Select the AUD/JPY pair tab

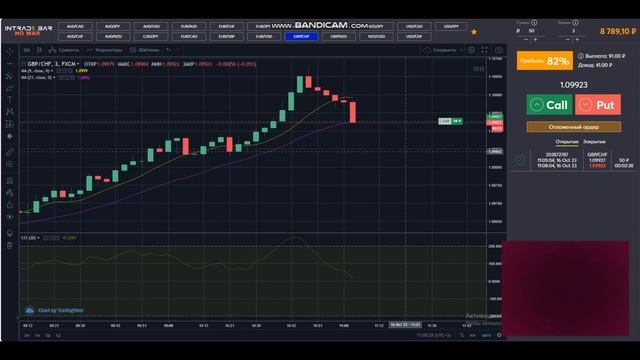pyautogui.click(x=113, y=27)
